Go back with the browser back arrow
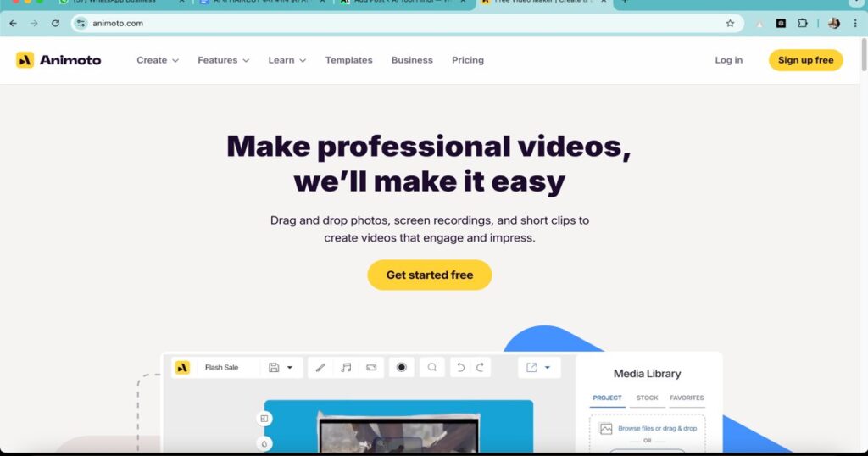The width and height of the screenshot is (868, 456). pyautogui.click(x=14, y=23)
